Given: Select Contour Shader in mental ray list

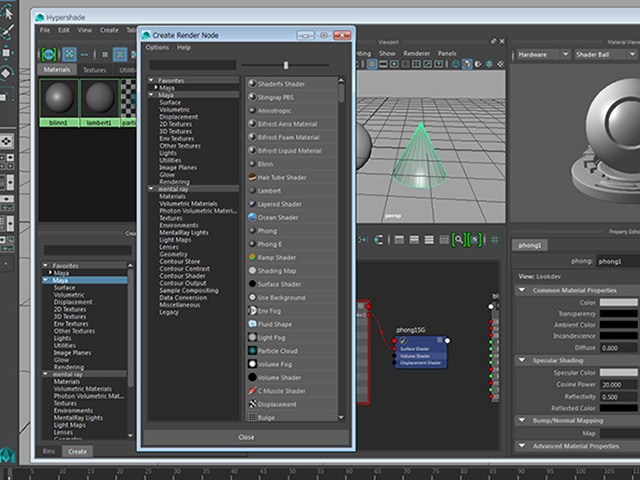Looking at the screenshot, I should coord(182,276).
